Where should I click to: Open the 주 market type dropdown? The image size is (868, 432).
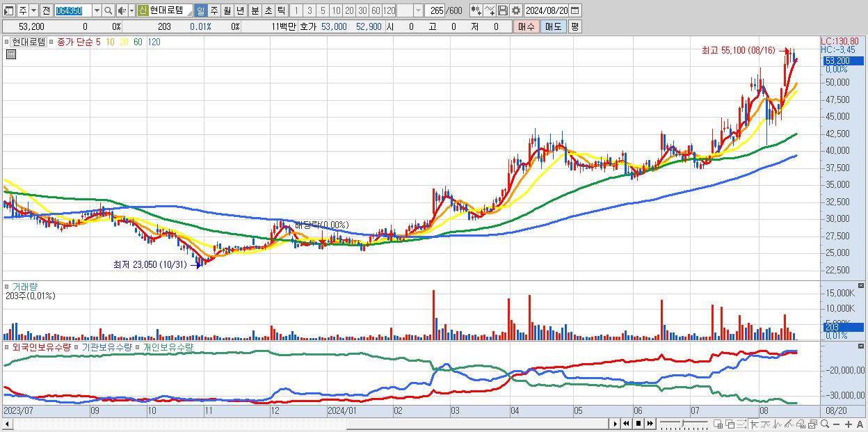pos(33,10)
